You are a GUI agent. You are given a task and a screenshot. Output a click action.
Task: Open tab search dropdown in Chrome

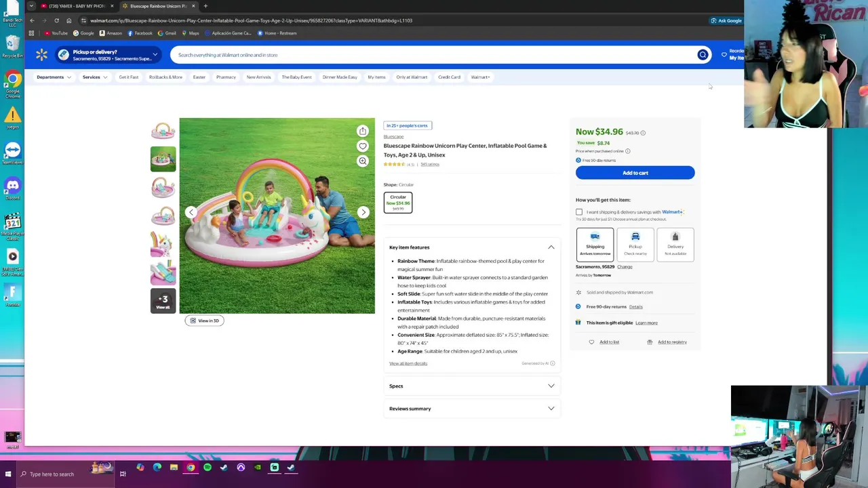point(31,6)
